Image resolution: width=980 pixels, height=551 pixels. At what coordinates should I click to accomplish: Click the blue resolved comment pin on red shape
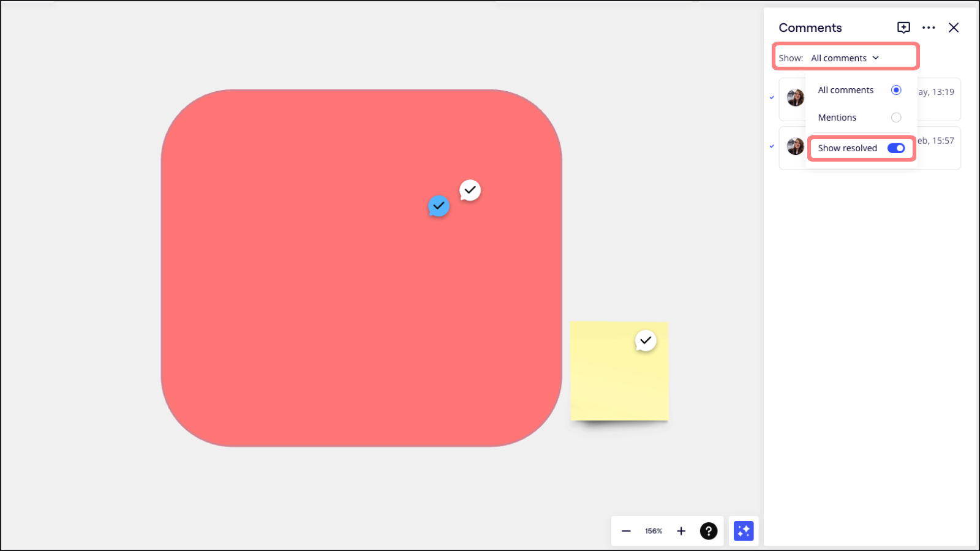(439, 206)
